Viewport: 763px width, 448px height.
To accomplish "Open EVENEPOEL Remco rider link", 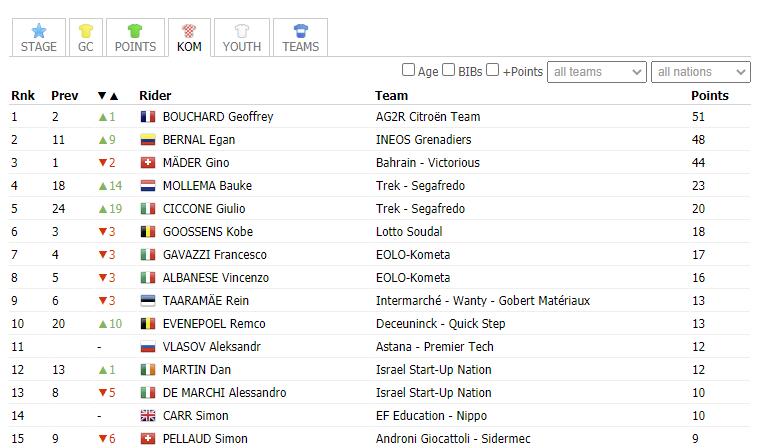I will tap(214, 324).
